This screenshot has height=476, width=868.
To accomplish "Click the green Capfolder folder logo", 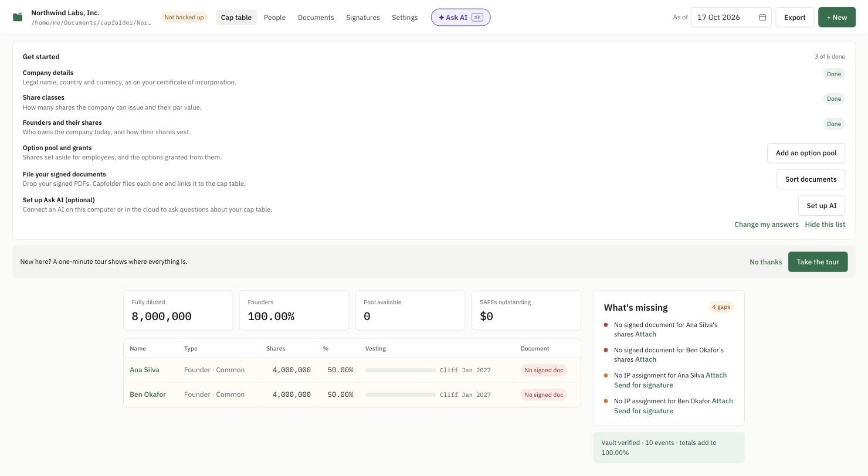I will tap(18, 17).
